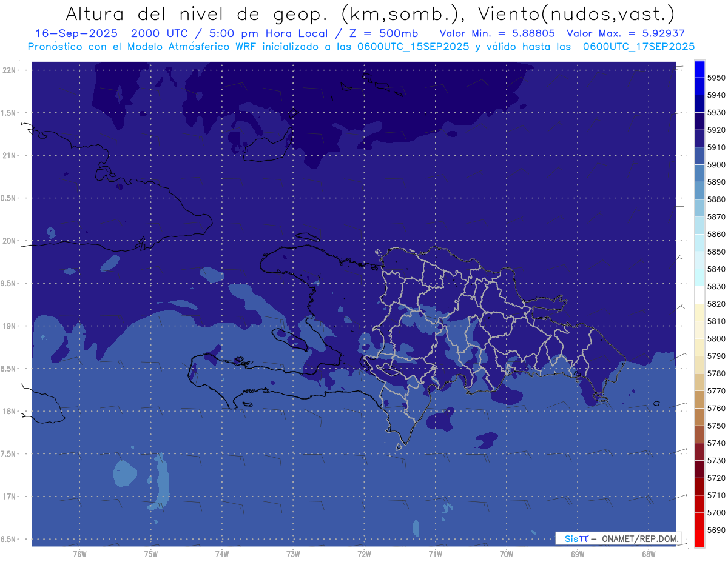Click the legend value '5880'
This screenshot has height=562, width=728.
pyautogui.click(x=716, y=199)
